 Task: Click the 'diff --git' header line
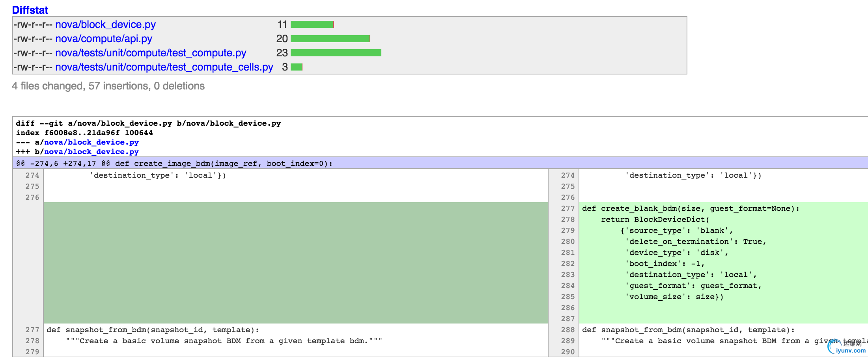pos(148,123)
